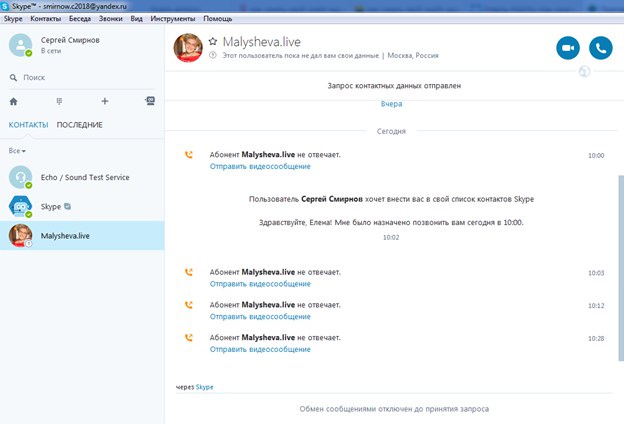Start a voice call with Malysheva.live

[600, 47]
